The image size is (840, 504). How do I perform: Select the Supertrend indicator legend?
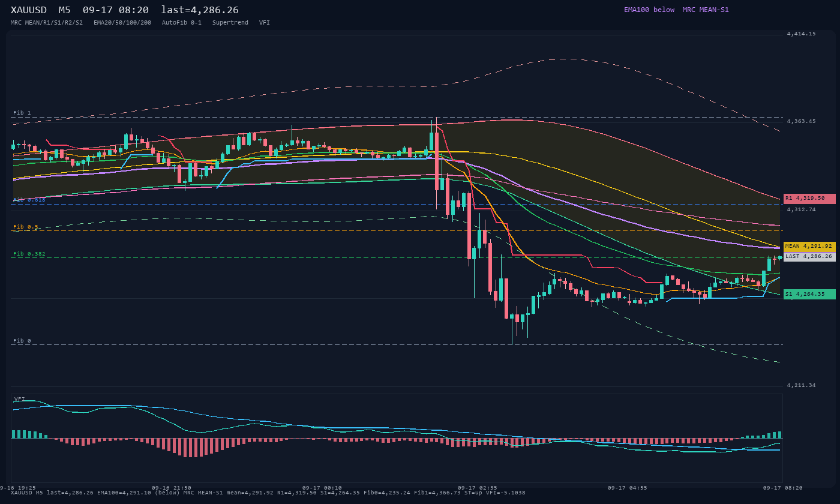pyautogui.click(x=230, y=23)
